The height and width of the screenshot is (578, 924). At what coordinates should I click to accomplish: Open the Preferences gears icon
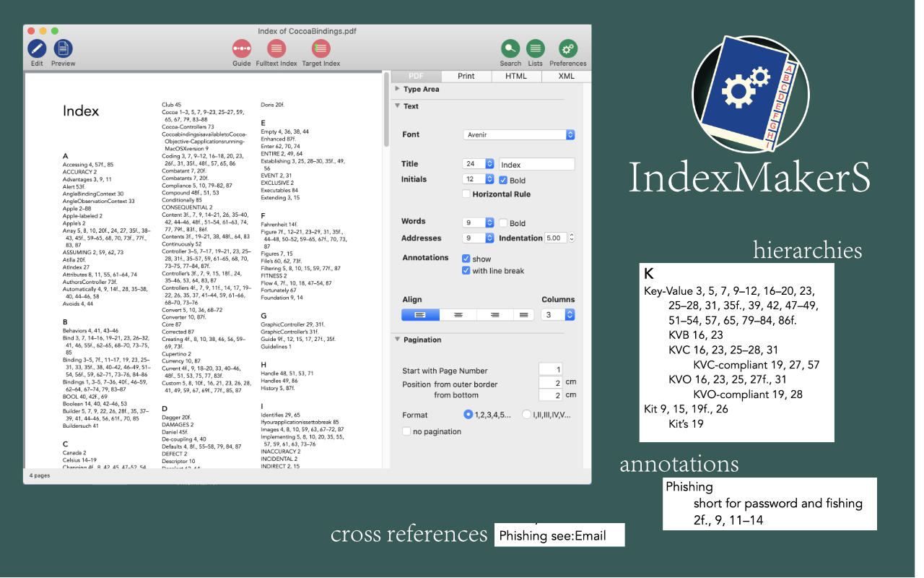pyautogui.click(x=568, y=48)
